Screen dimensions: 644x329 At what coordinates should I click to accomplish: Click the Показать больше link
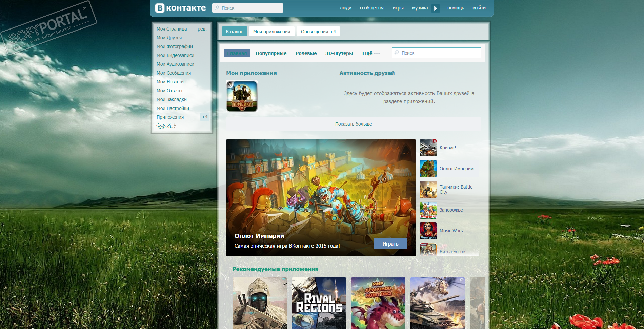(354, 124)
